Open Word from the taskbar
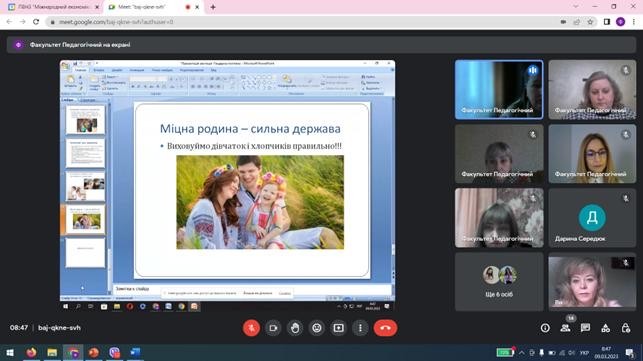This screenshot has width=643, height=361. [x=135, y=352]
